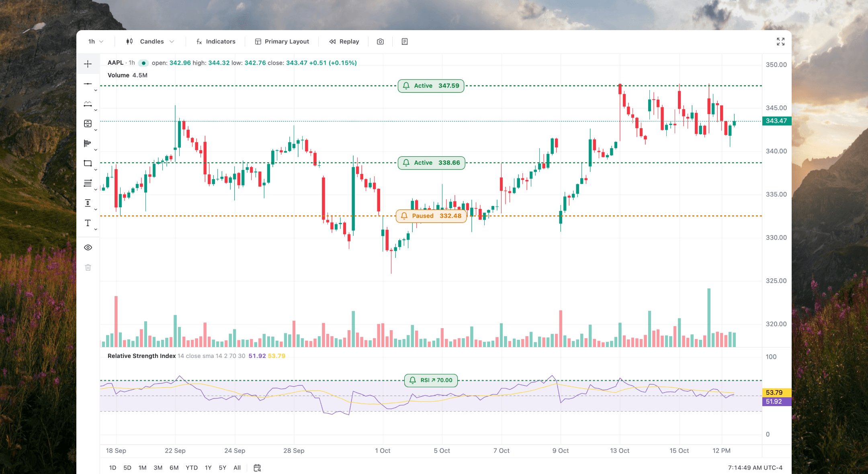Open the Primary Layout menu
This screenshot has width=868, height=474.
[282, 41]
